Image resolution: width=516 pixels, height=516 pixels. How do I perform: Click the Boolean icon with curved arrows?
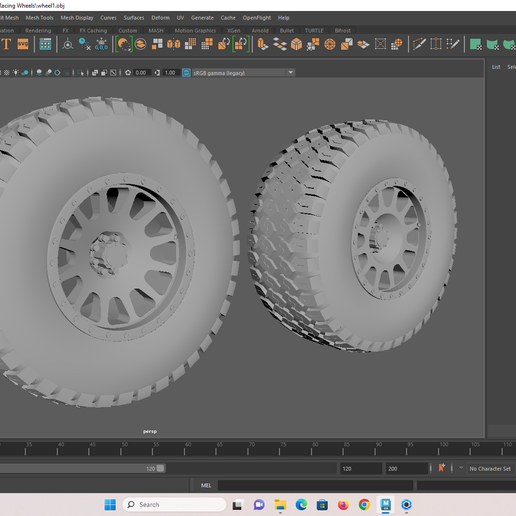point(224,44)
